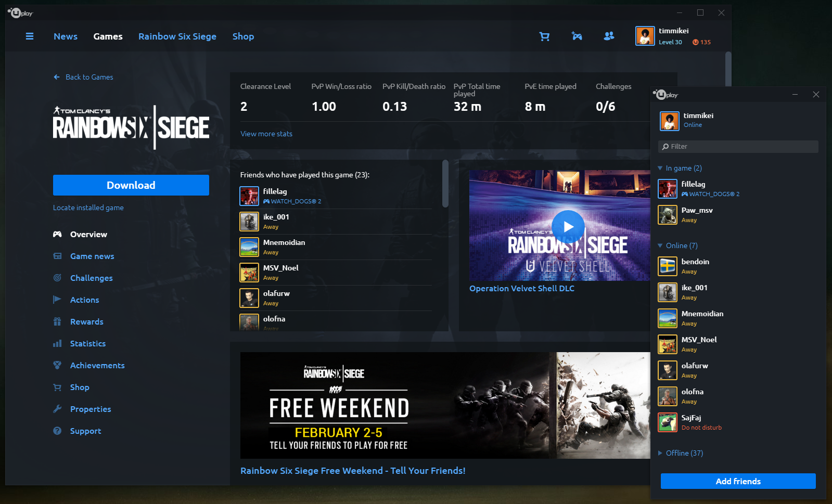The image size is (832, 504).
Task: Open the Games tab
Action: click(108, 36)
